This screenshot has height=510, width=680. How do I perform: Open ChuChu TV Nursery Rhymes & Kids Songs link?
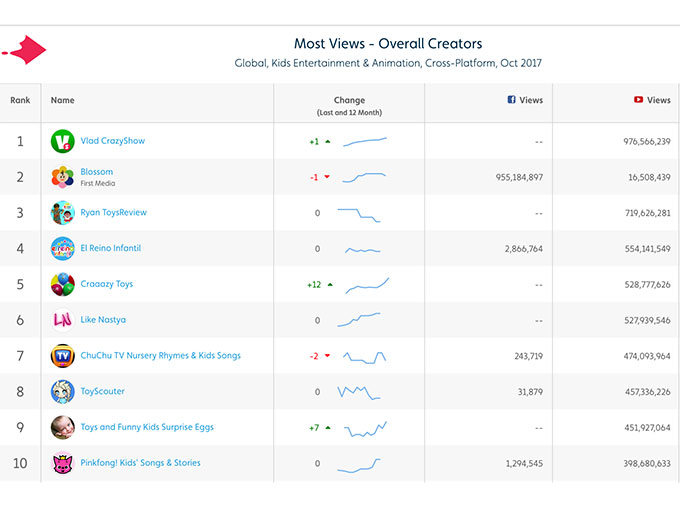[160, 356]
